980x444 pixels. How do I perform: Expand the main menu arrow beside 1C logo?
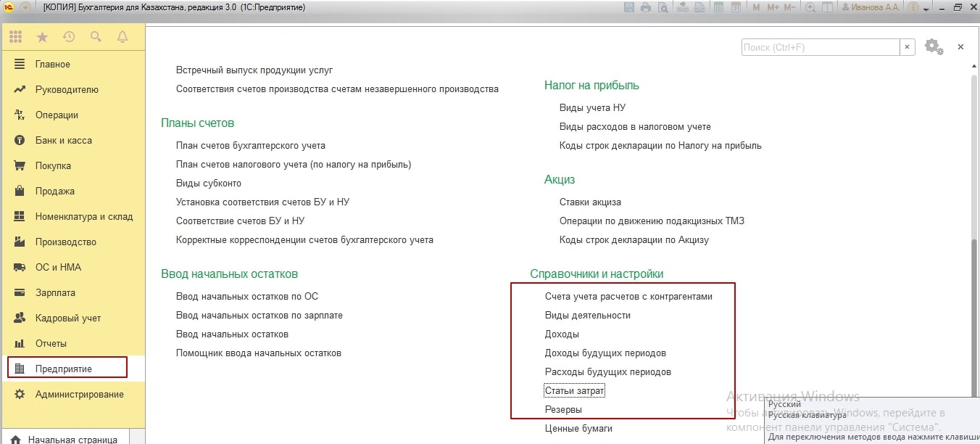coord(25,7)
